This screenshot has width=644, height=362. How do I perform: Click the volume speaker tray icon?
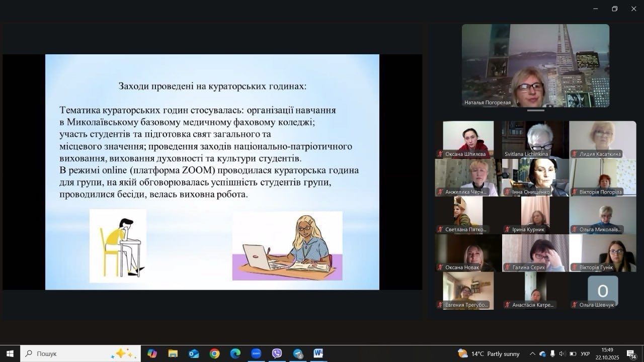click(x=562, y=353)
